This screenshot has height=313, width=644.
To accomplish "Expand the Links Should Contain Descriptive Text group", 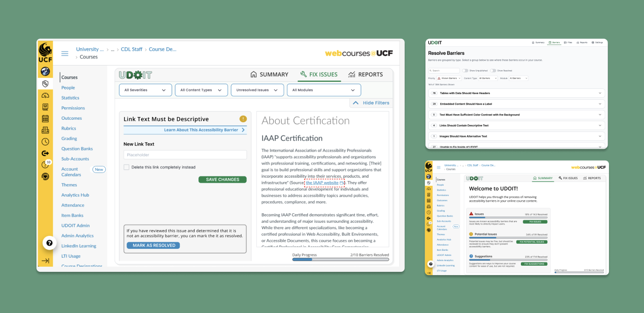I will point(517,125).
